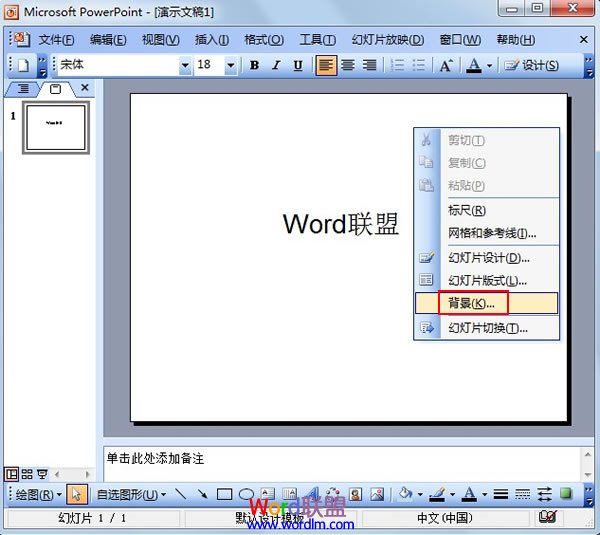
Task: Toggle Underline formatting
Action: pyautogui.click(x=298, y=65)
